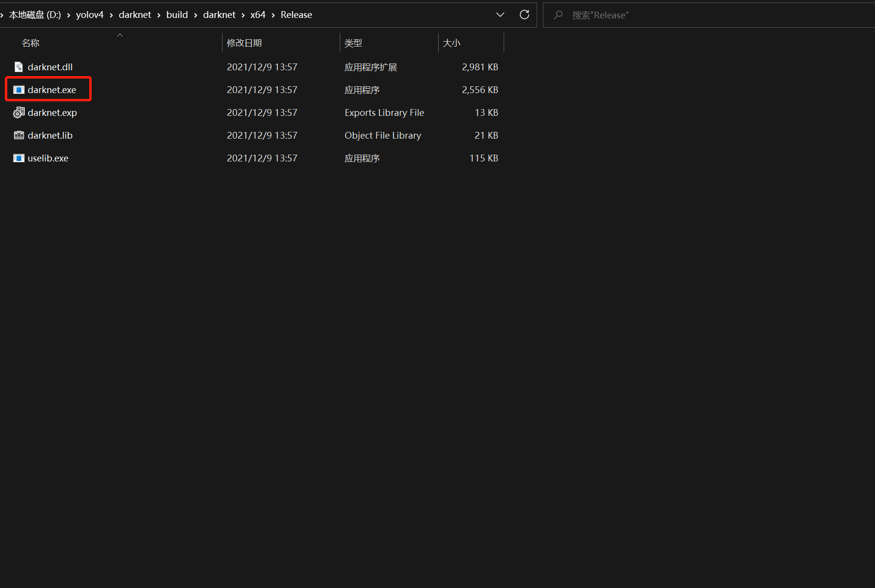
Task: Click inside the 搜索 Release search box
Action: [630, 15]
